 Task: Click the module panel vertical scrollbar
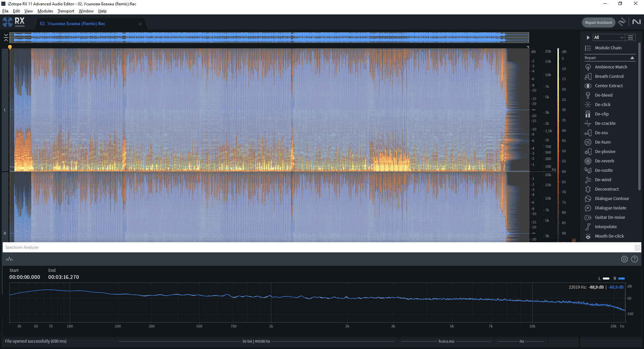[x=639, y=116]
